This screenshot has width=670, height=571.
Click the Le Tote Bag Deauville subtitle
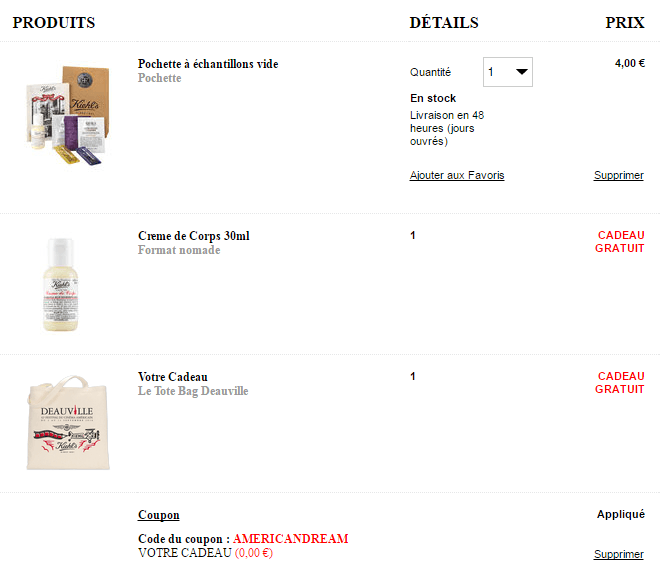(193, 391)
